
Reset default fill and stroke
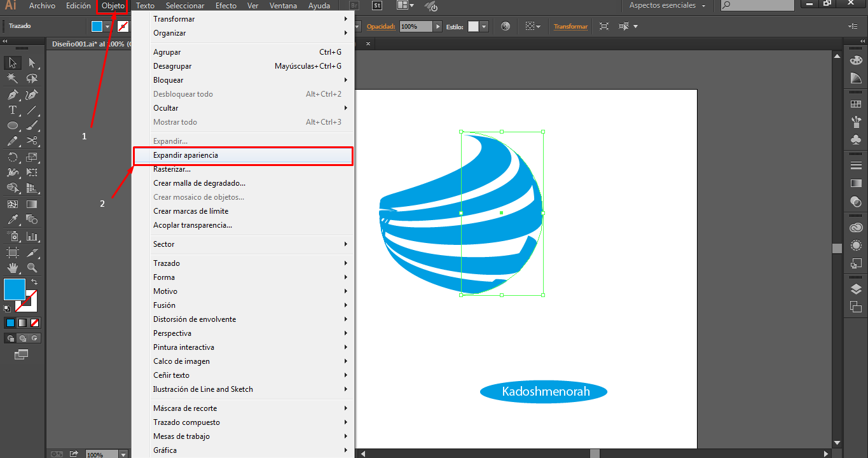[7, 309]
